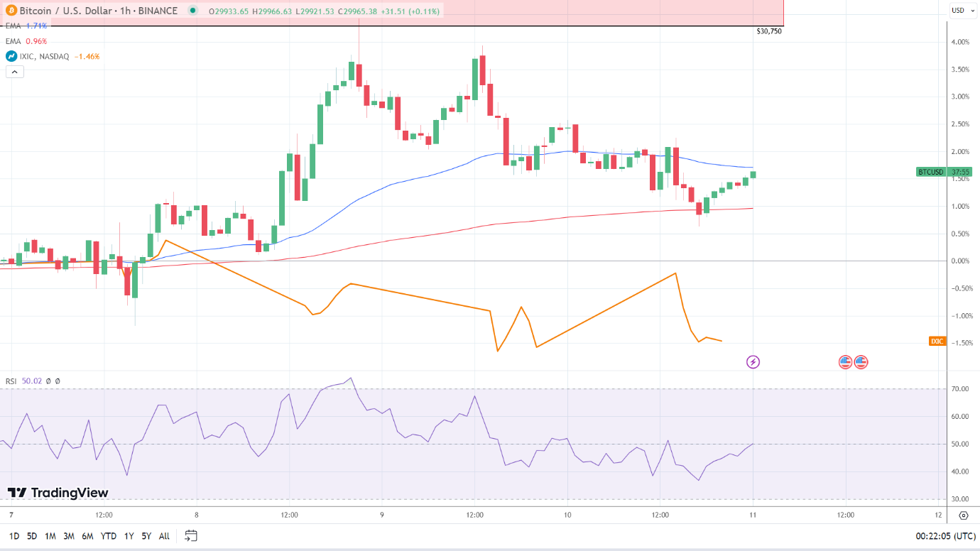
Task: Collapse the indicator legend with chevron
Action: pyautogui.click(x=14, y=72)
